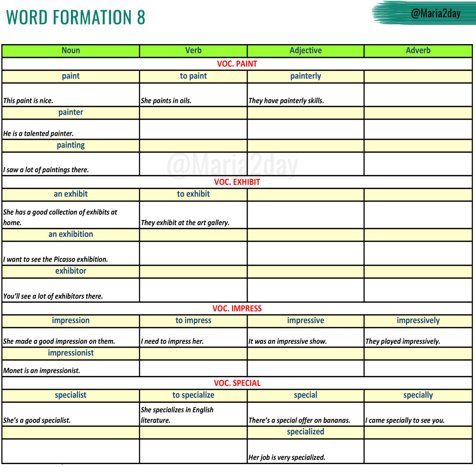Viewport: 476px width, 476px height.
Task: Click the verb cell 'to exhibit'
Action: (x=193, y=194)
